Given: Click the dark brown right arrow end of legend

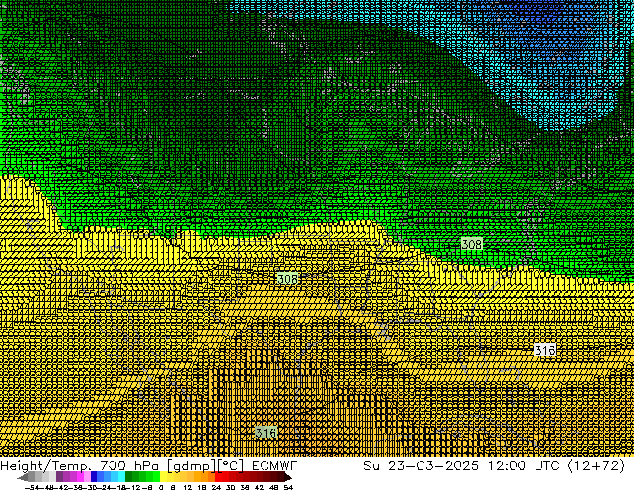Looking at the screenshot, I should click(x=288, y=477).
